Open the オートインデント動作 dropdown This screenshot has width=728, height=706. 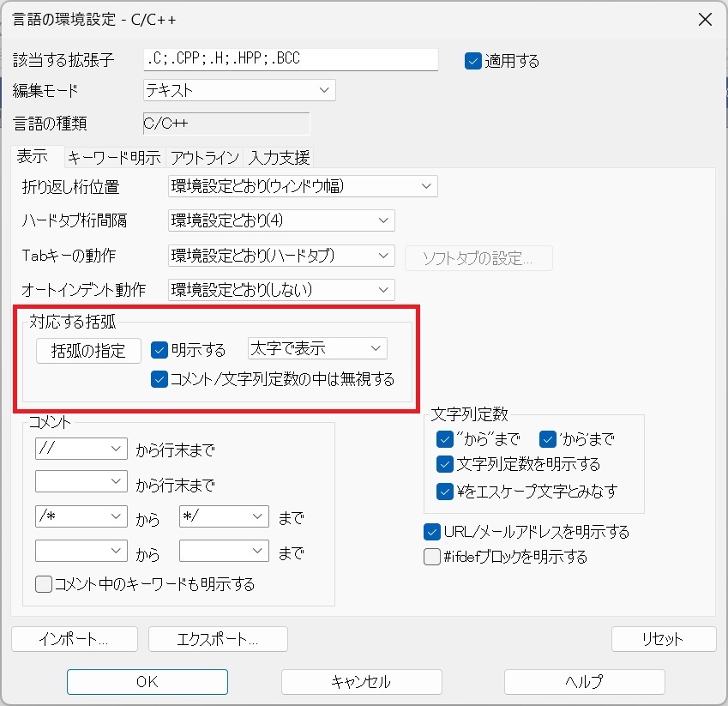pyautogui.click(x=281, y=290)
